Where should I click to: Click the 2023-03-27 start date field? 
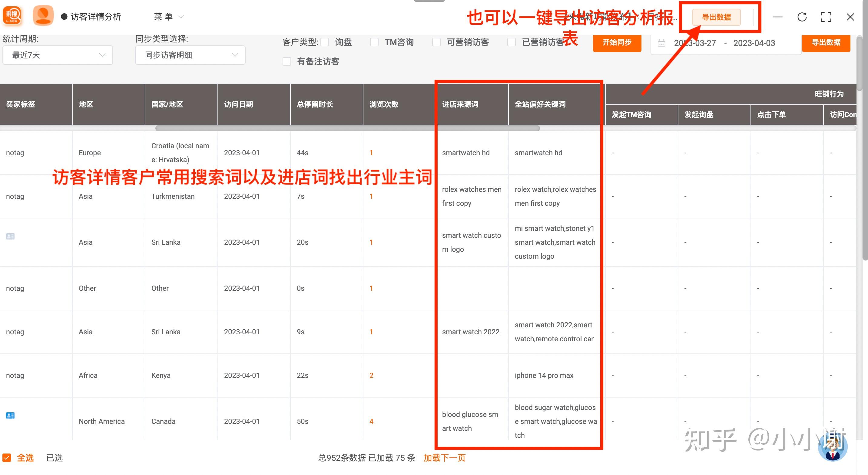695,43
